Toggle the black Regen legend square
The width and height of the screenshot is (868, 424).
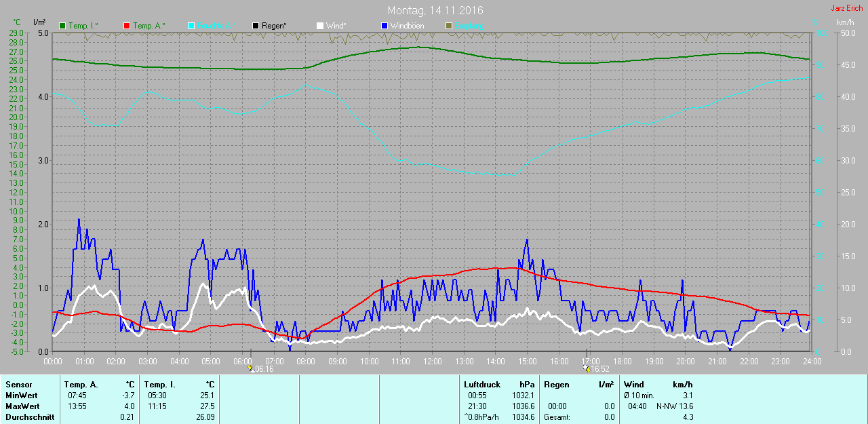256,26
